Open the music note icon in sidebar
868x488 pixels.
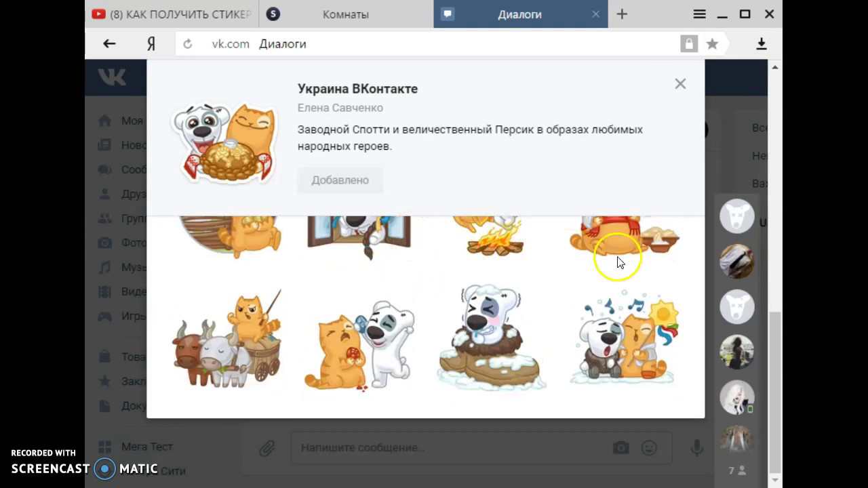[104, 267]
